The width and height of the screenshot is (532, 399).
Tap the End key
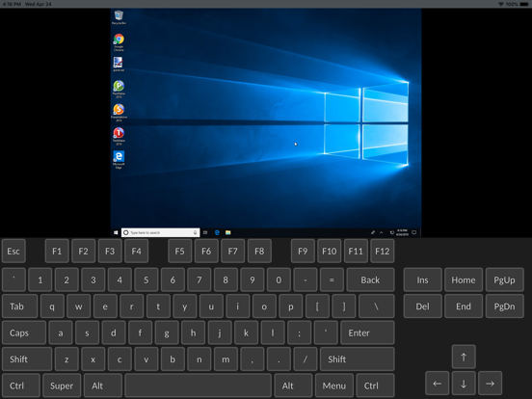pyautogui.click(x=464, y=306)
